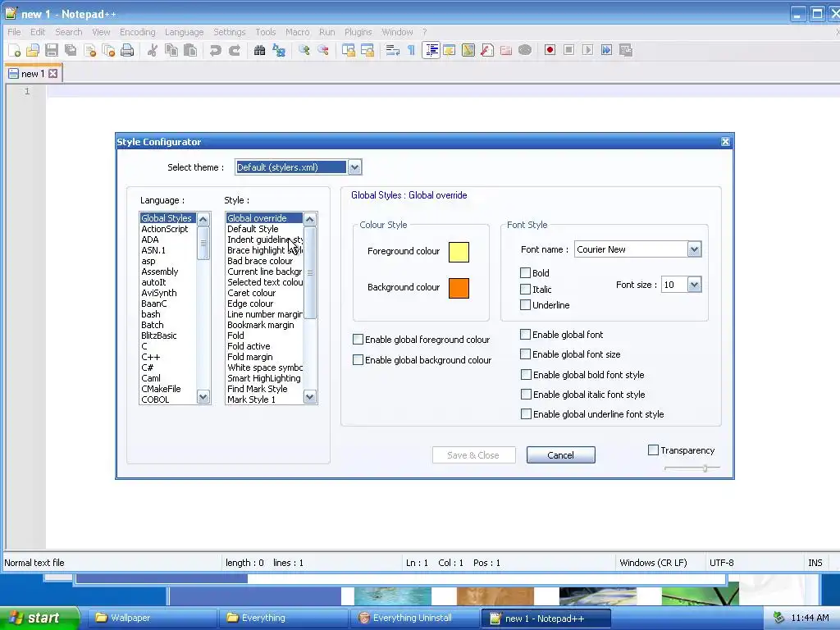Click the Playback macro icon
Image resolution: width=840 pixels, height=630 pixels.
point(587,50)
